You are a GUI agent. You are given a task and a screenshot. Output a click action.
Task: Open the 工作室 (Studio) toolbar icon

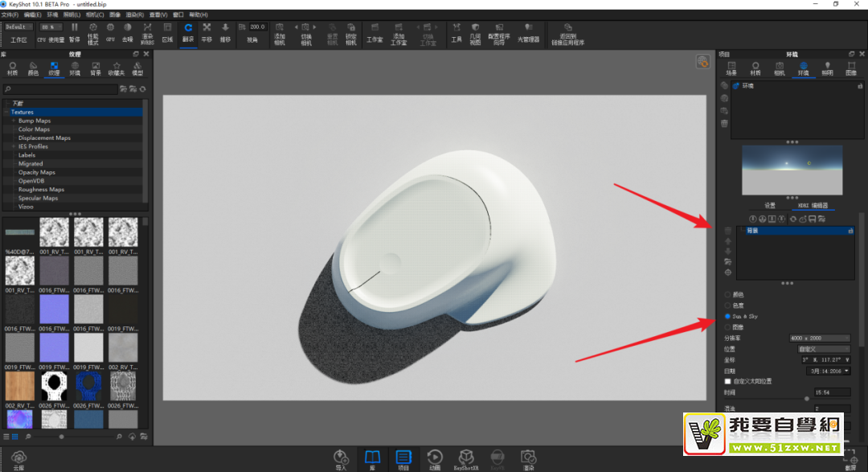click(x=375, y=33)
